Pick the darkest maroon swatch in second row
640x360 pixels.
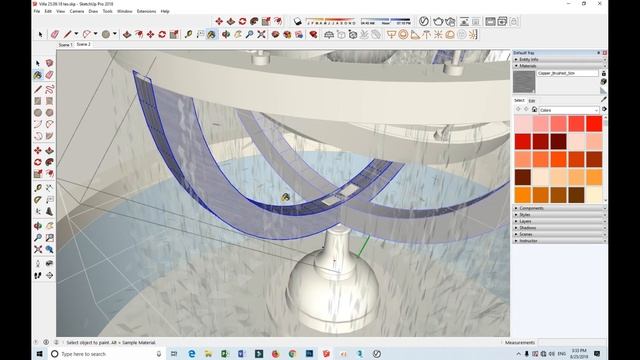pos(558,142)
